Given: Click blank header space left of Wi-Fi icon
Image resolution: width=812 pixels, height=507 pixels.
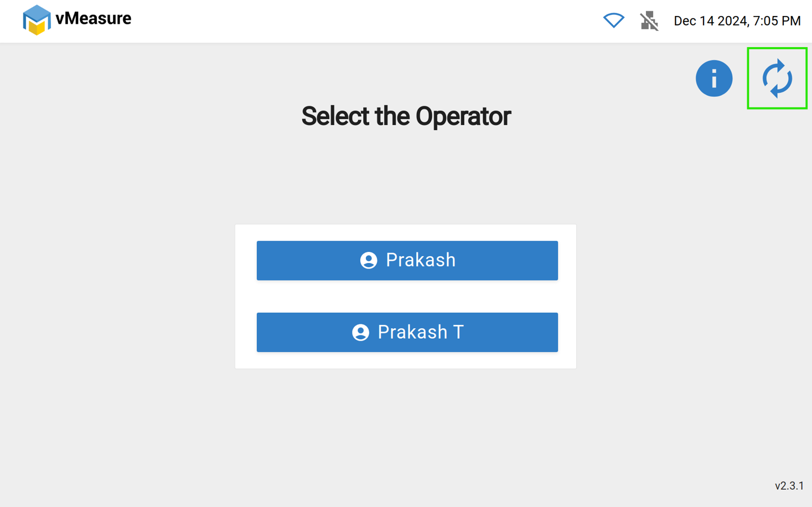Looking at the screenshot, I should point(387,21).
